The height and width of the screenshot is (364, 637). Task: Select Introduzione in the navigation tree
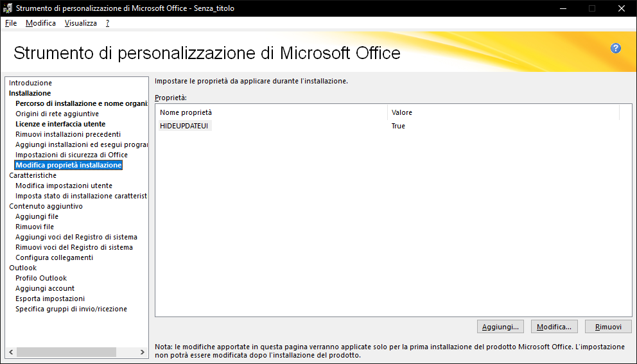pyautogui.click(x=30, y=83)
